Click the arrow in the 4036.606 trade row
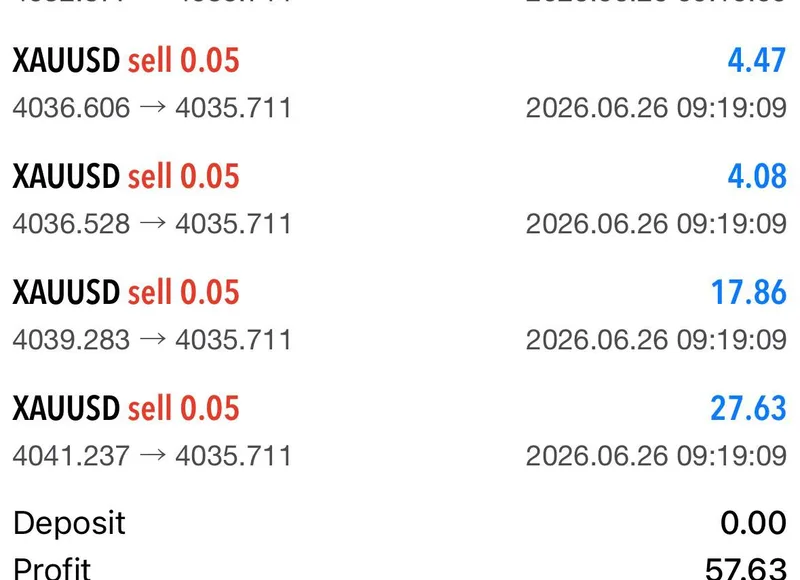 [x=153, y=107]
